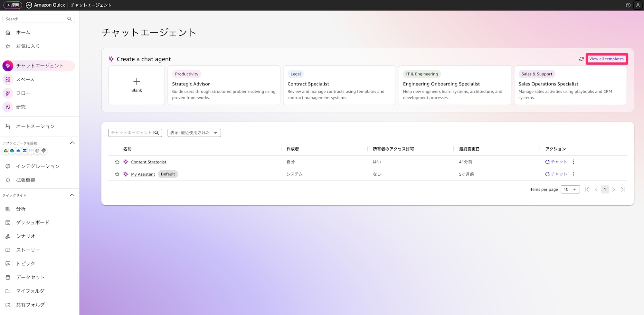Open オートメーション from the sidebar
The width and height of the screenshot is (644, 315).
click(35, 126)
